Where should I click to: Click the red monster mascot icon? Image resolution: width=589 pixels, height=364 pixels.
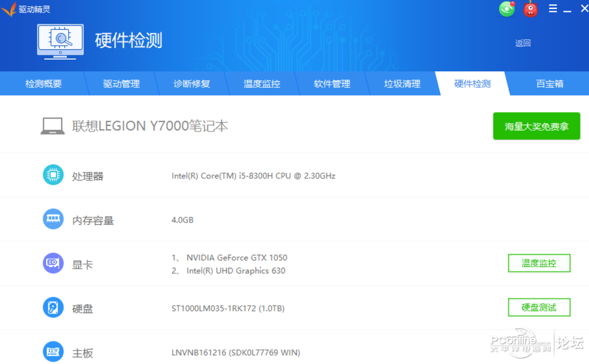click(530, 10)
